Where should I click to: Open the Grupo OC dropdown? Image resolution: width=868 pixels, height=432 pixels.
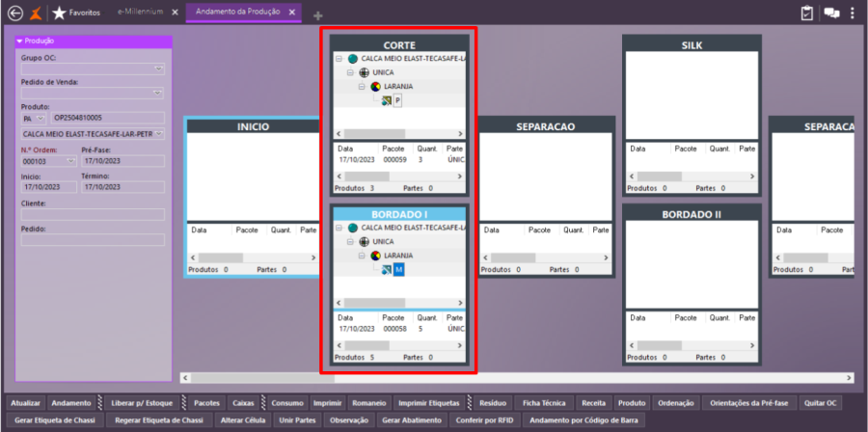pyautogui.click(x=159, y=69)
